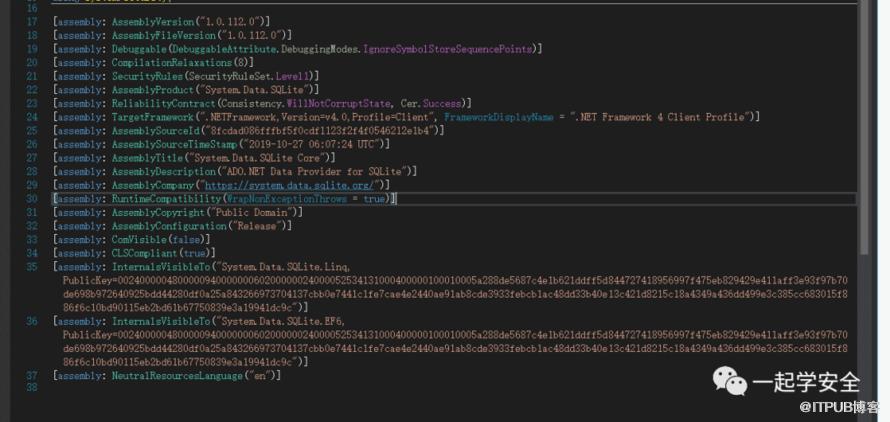
Task: Click AssemblyVersion on line 17
Action: [x=153, y=22]
